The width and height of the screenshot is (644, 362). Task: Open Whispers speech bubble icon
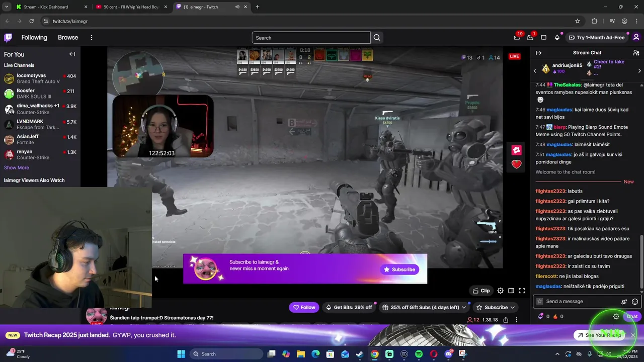[543, 37]
